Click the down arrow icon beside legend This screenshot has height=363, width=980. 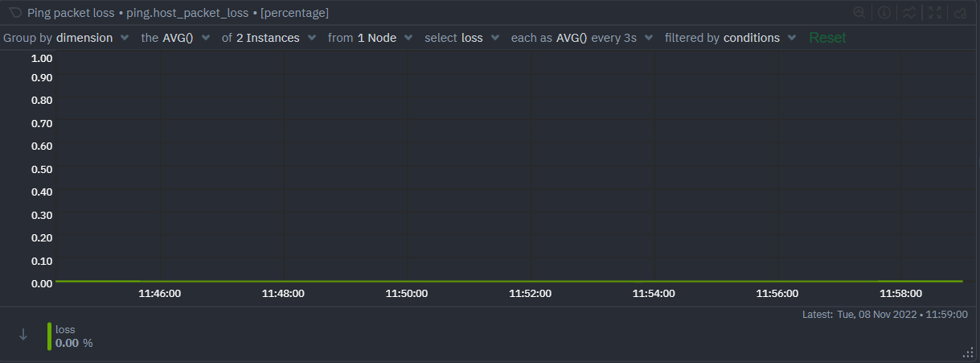coord(23,335)
